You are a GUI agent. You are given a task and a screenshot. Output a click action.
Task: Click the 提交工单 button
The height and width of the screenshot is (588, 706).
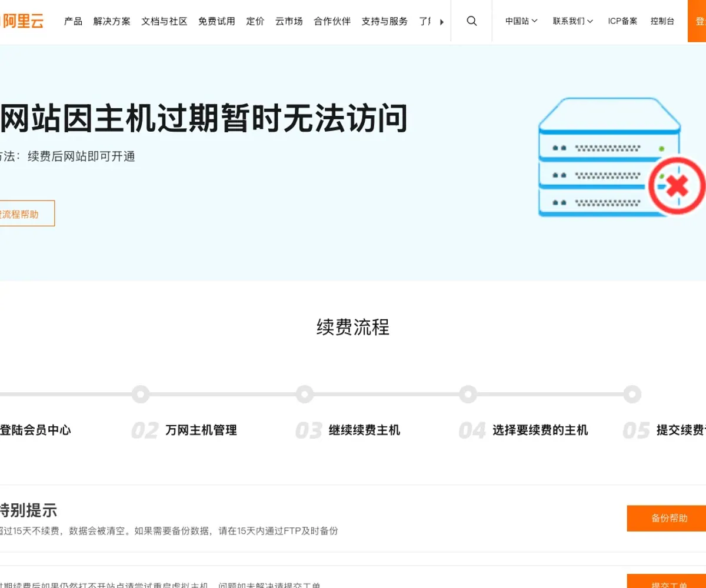(x=667, y=581)
